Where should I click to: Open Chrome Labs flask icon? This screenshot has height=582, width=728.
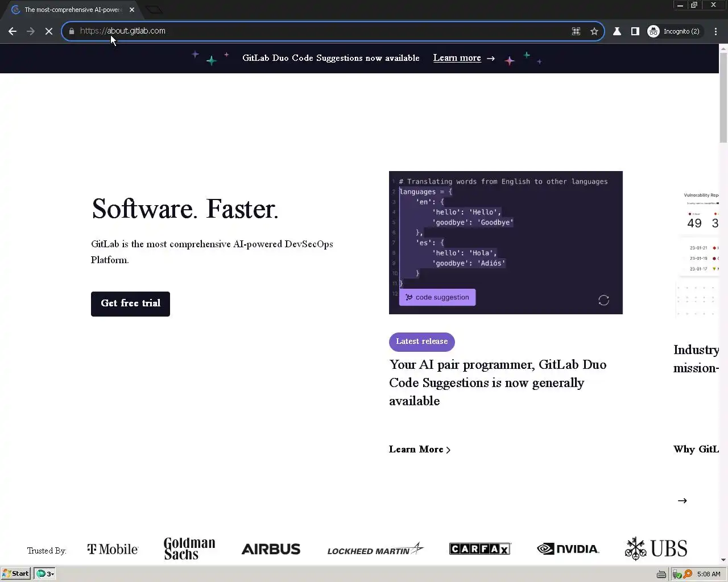[x=617, y=31]
